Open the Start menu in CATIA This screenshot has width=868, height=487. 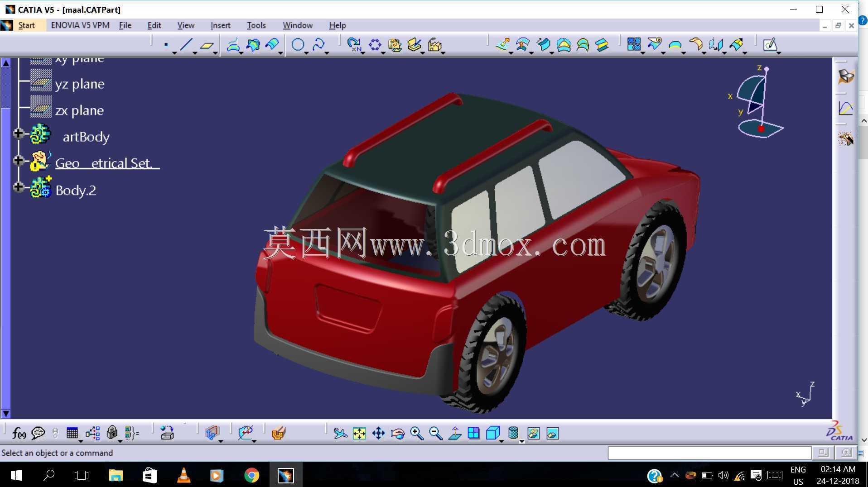pos(26,25)
